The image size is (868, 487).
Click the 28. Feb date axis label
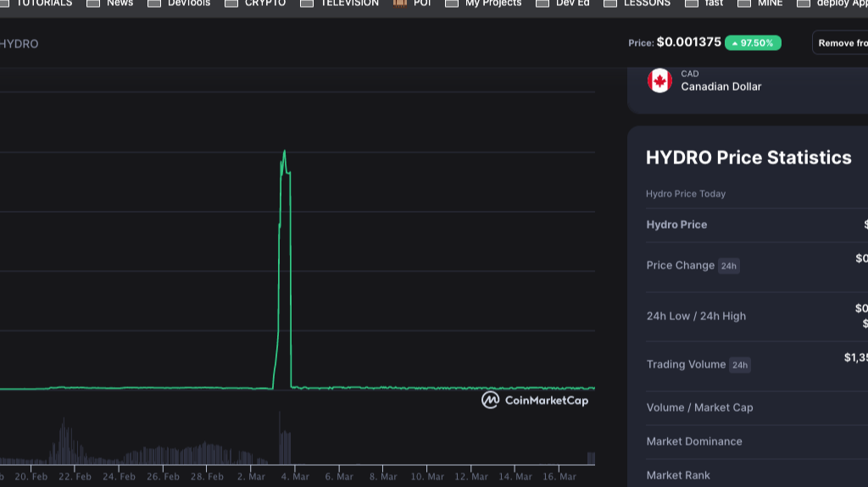tap(207, 477)
